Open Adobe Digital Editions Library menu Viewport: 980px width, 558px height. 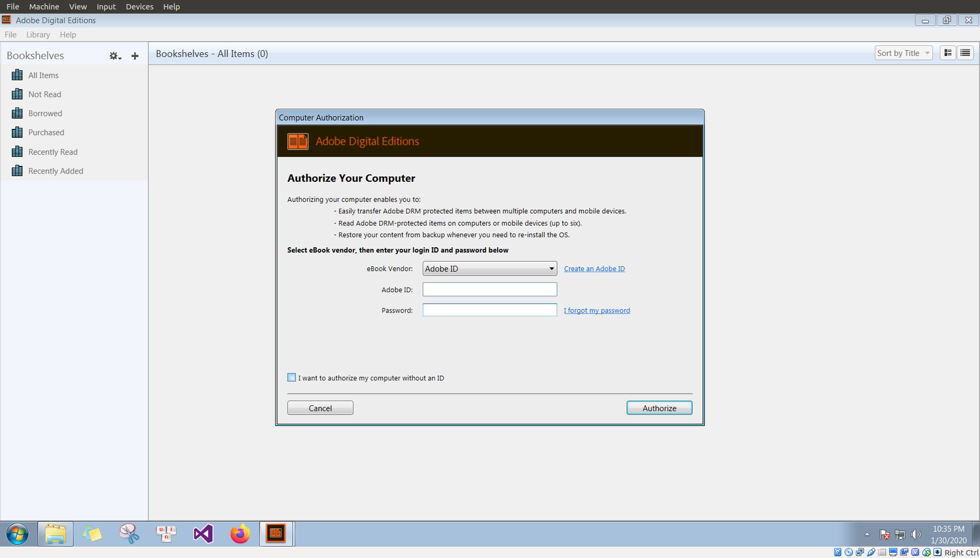click(38, 34)
